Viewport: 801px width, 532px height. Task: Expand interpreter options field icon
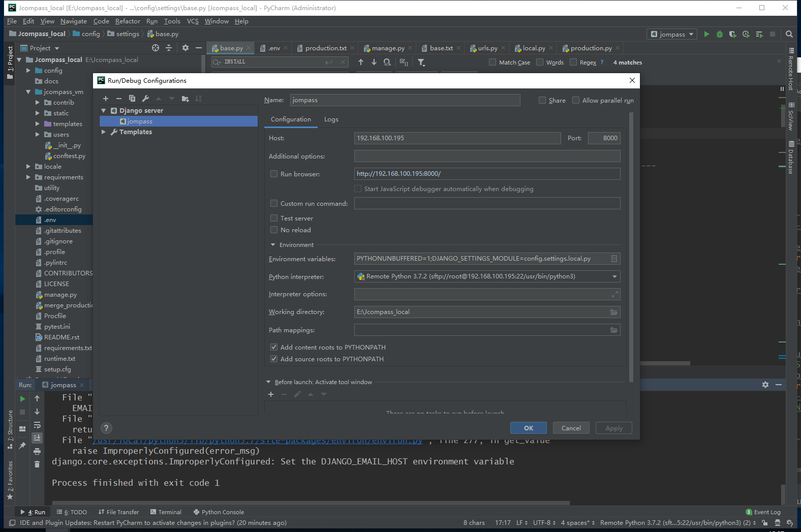pos(615,294)
